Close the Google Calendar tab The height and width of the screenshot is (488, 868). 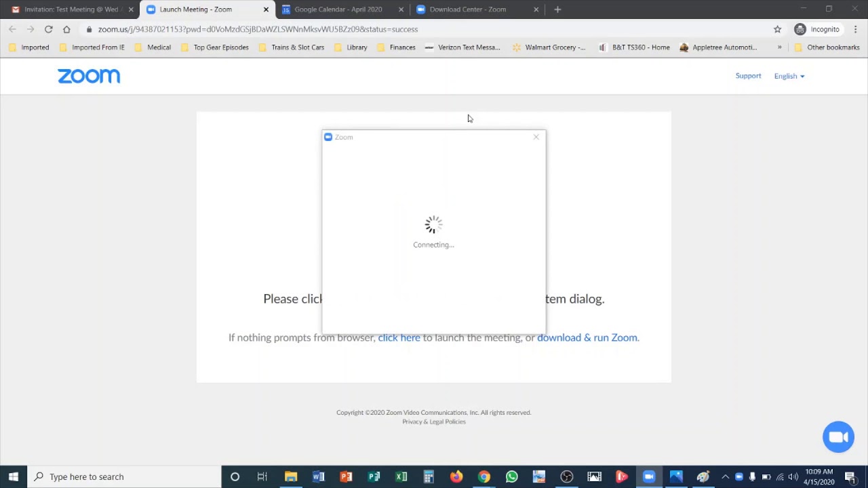point(401,9)
